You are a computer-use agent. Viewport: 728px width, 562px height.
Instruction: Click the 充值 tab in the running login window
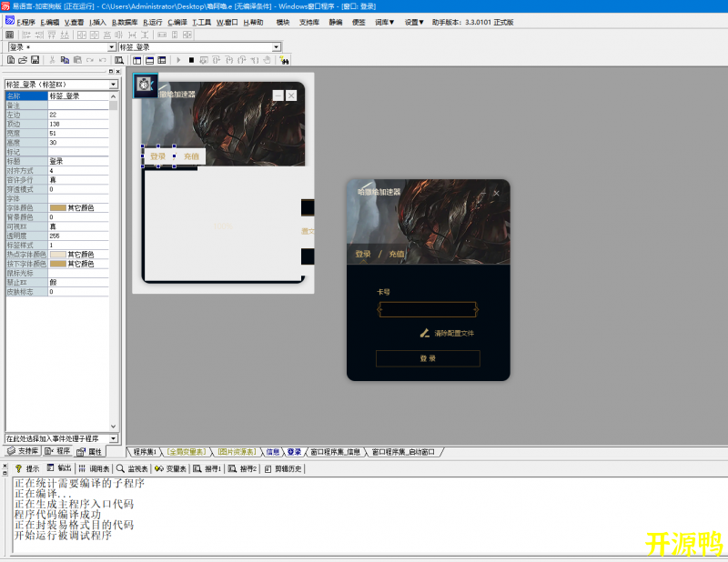click(396, 254)
